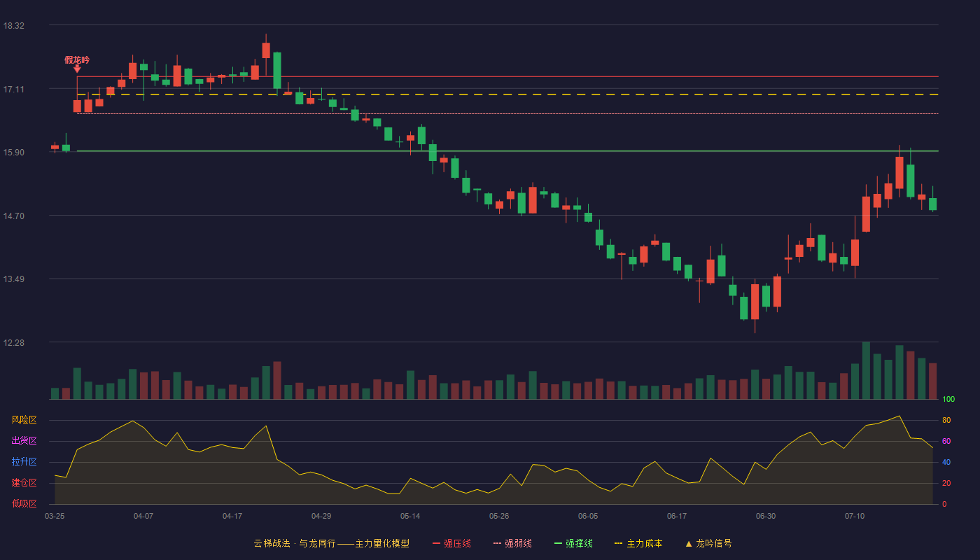The height and width of the screenshot is (560, 980).
Task: Click the 出货区 zone label
Action: pyautogui.click(x=24, y=441)
